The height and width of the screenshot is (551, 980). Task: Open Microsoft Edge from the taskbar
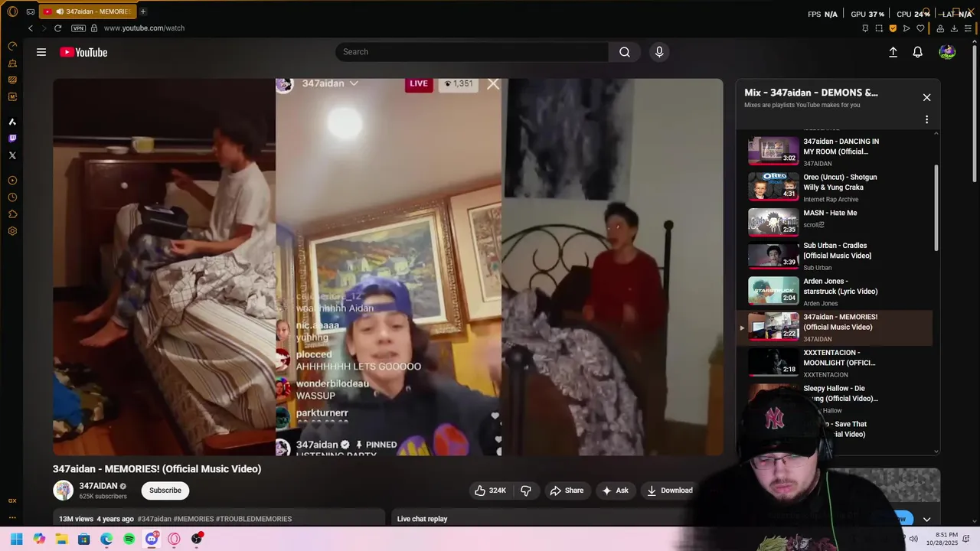coord(106,539)
